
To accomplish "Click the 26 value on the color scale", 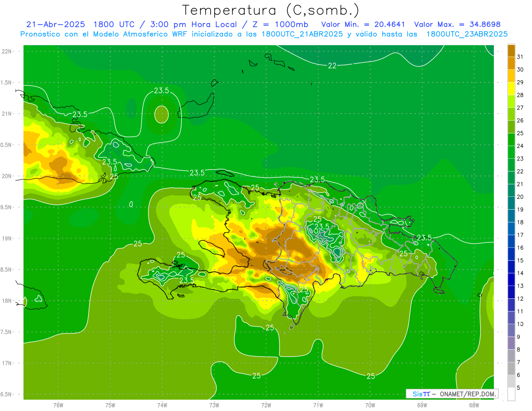I will click(520, 121).
